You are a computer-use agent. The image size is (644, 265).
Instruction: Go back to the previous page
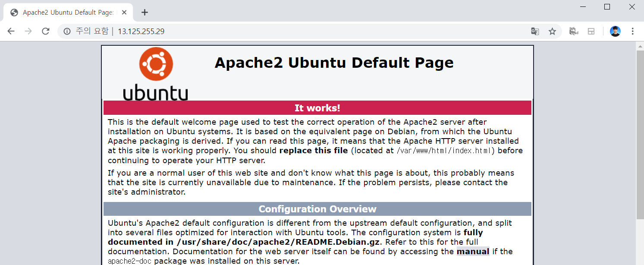click(x=11, y=31)
